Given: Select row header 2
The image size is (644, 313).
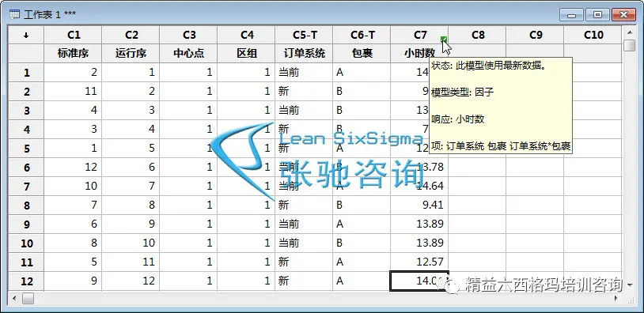Looking at the screenshot, I should tap(26, 92).
